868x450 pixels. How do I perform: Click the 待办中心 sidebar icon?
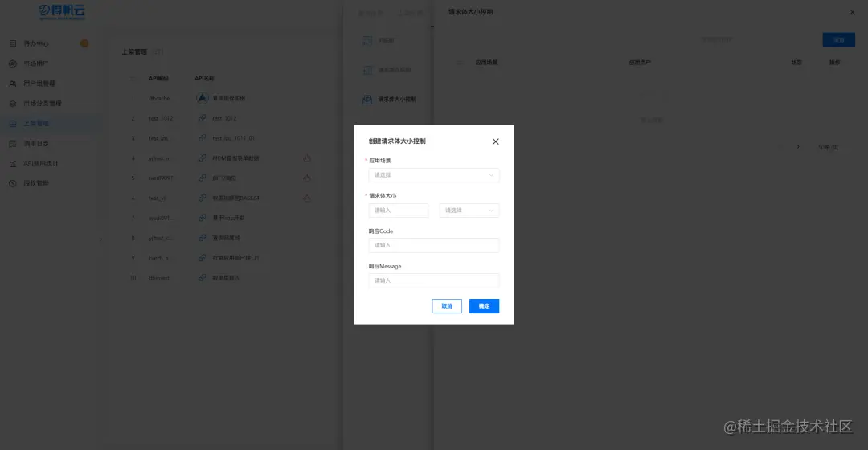pyautogui.click(x=13, y=43)
